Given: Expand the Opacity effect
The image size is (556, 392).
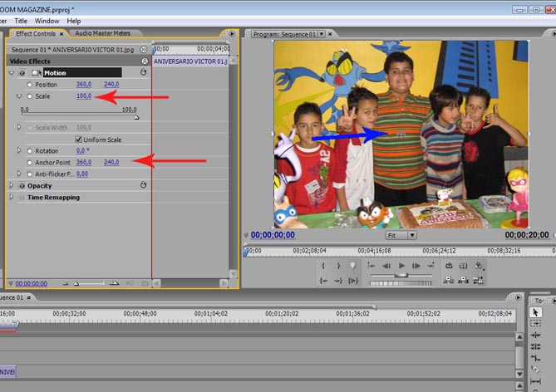Looking at the screenshot, I should coord(12,186).
